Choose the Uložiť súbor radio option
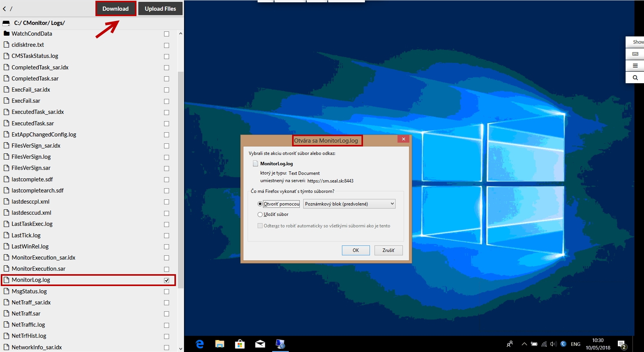 260,214
